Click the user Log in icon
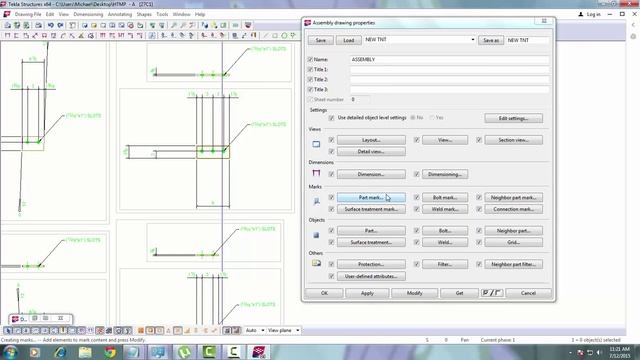Image resolution: width=640 pixels, height=360 pixels. pyautogui.click(x=581, y=14)
